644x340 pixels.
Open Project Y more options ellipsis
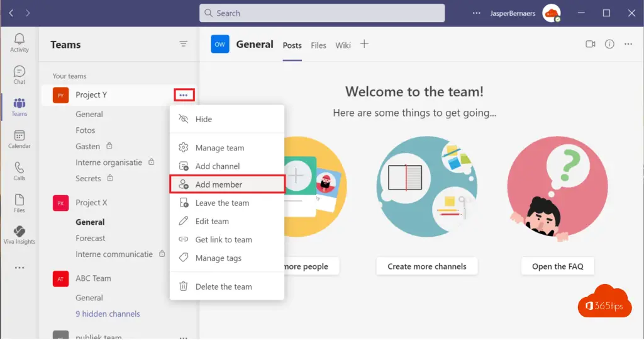tap(184, 95)
